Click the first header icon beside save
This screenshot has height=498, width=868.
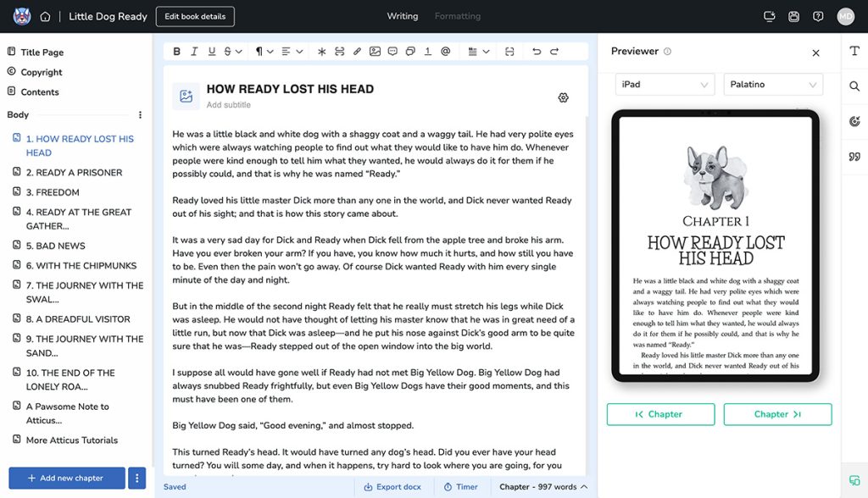770,17
